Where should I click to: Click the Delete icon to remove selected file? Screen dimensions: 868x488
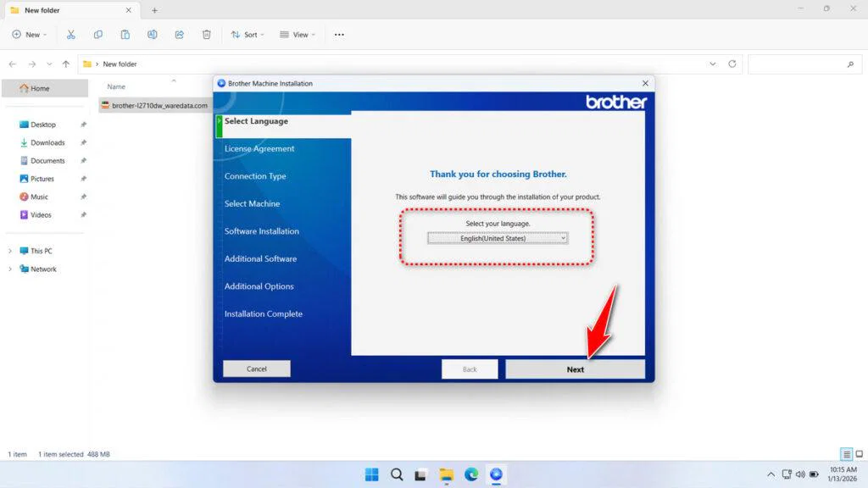(x=206, y=34)
